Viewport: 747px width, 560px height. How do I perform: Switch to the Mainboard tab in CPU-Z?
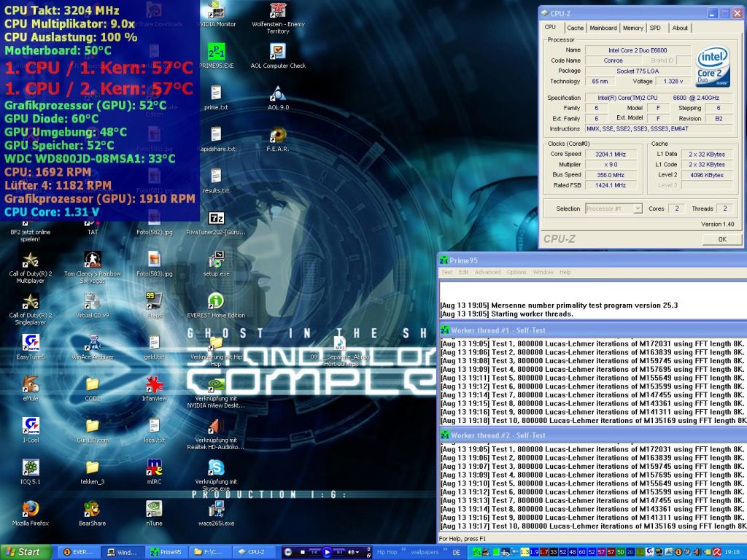pyautogui.click(x=603, y=28)
